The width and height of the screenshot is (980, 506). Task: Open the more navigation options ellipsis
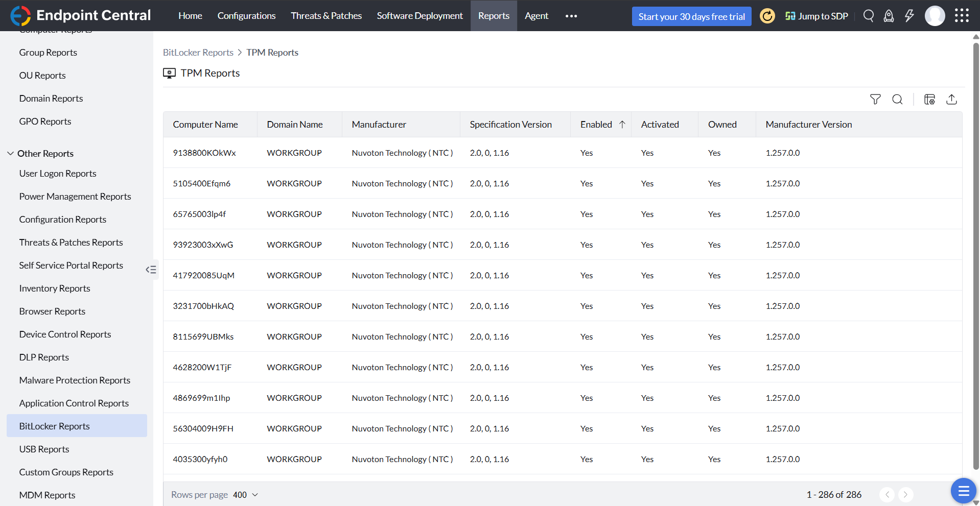tap(571, 16)
